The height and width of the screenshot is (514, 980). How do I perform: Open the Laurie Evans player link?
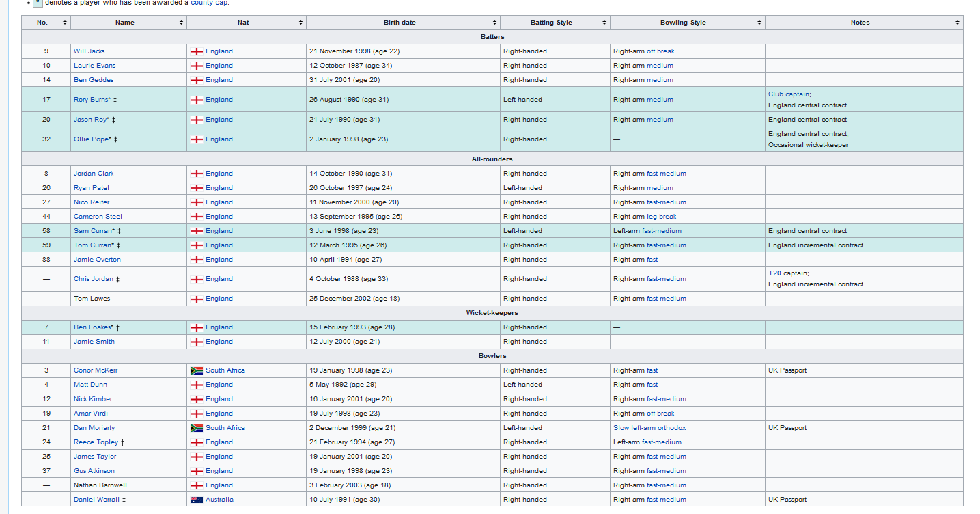tap(95, 66)
